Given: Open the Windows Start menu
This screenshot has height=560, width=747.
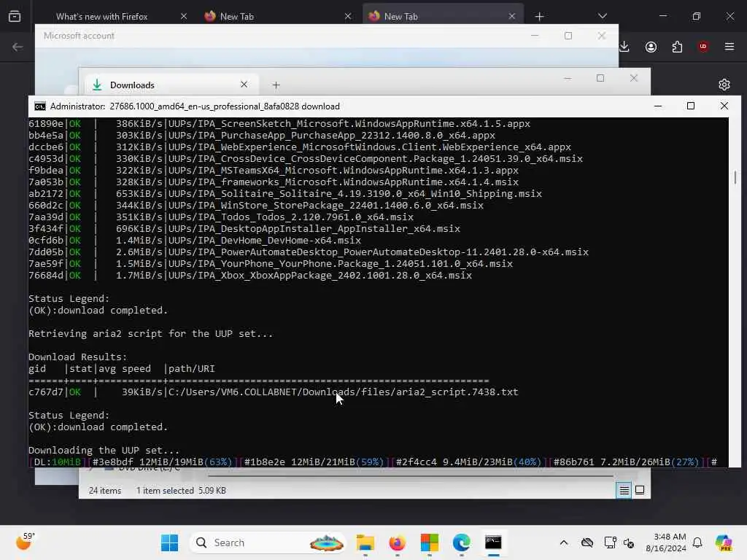Looking at the screenshot, I should click(x=169, y=542).
